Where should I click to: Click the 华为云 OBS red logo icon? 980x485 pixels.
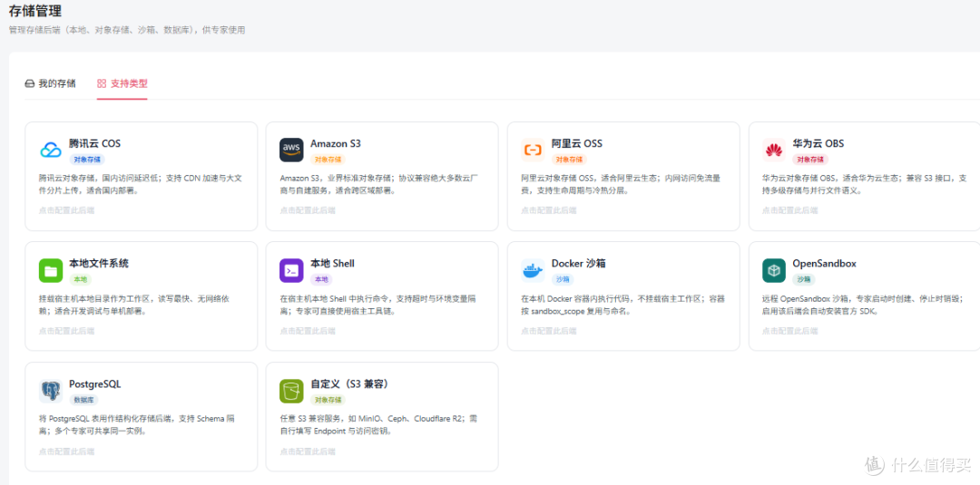(774, 150)
